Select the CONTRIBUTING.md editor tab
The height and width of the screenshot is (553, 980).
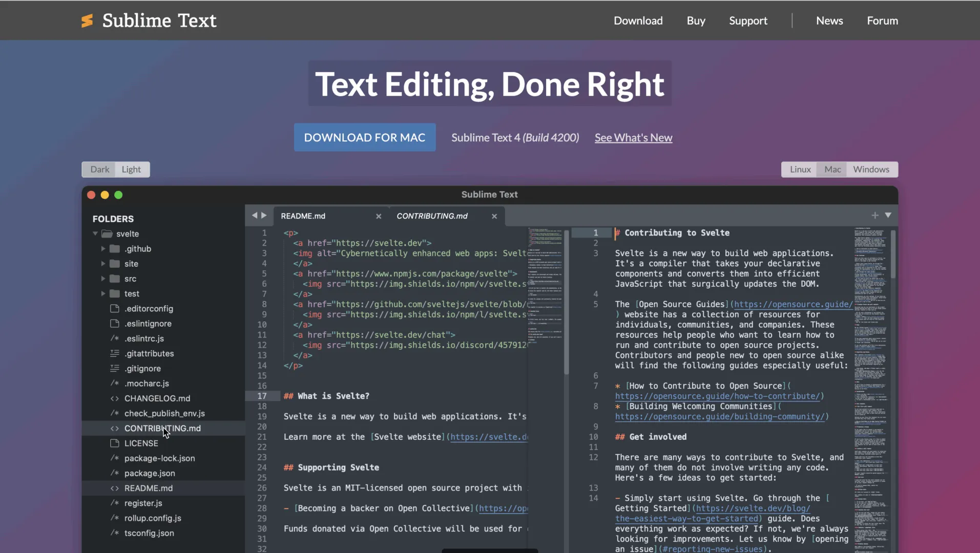coord(447,216)
